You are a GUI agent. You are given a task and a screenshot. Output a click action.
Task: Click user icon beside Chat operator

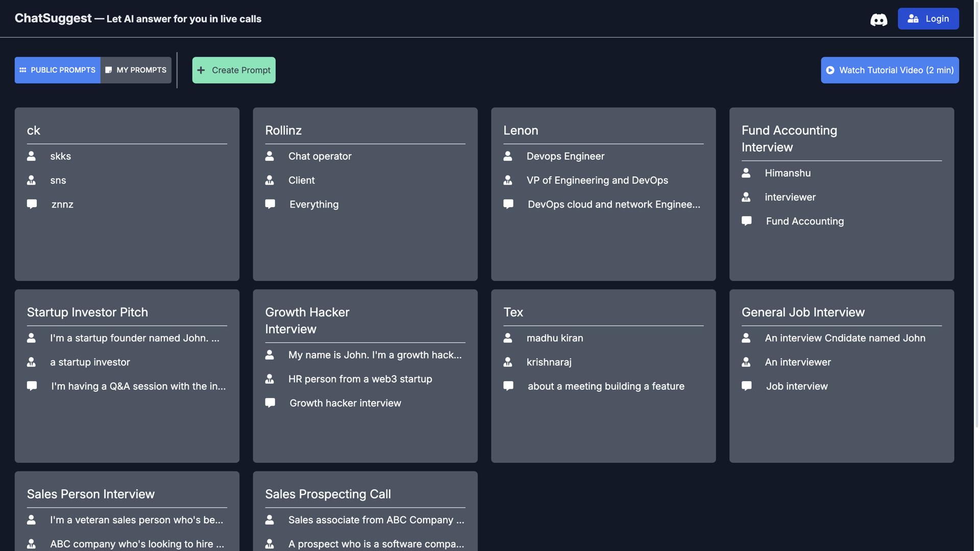pyautogui.click(x=269, y=156)
